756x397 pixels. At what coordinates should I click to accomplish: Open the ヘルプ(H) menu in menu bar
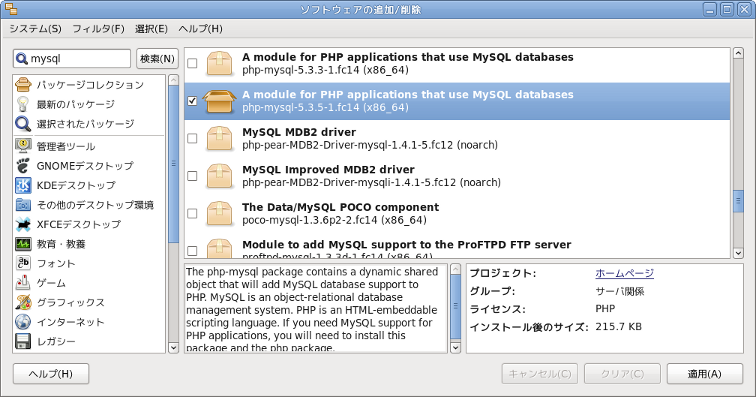pyautogui.click(x=201, y=29)
